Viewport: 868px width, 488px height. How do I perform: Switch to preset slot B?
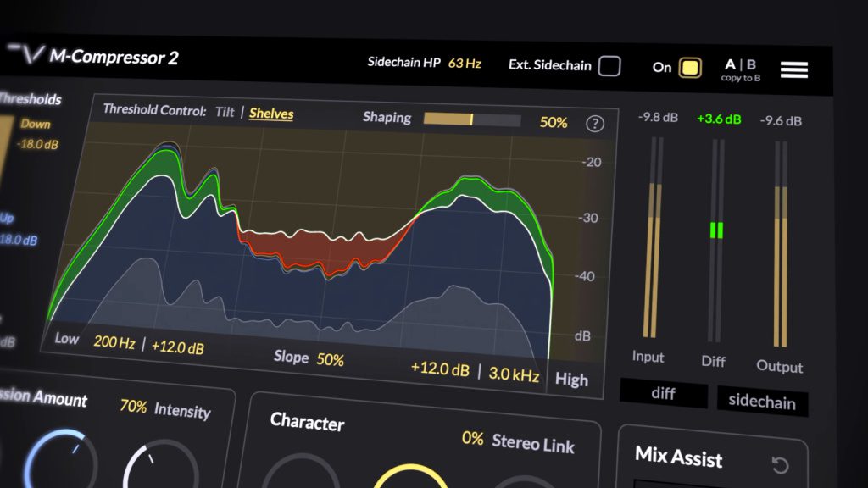point(751,64)
